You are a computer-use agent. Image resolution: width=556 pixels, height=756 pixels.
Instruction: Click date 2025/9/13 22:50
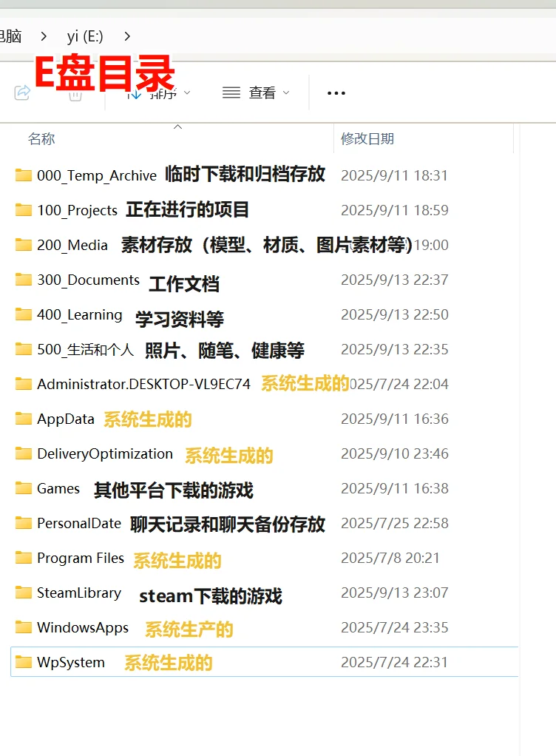click(x=395, y=314)
